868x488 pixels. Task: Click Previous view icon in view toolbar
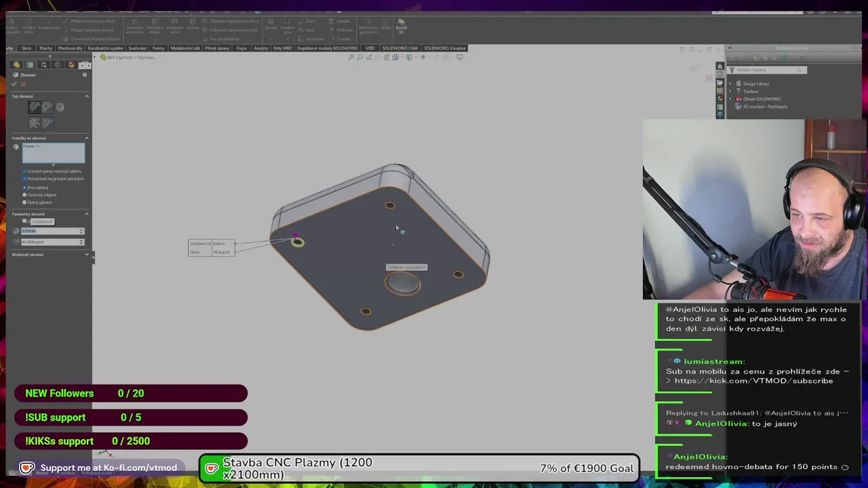click(x=369, y=57)
